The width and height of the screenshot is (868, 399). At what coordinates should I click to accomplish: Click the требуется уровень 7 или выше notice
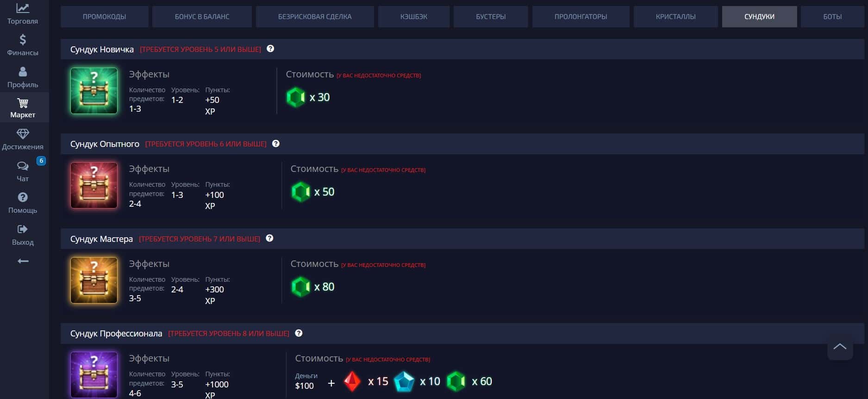pos(200,239)
